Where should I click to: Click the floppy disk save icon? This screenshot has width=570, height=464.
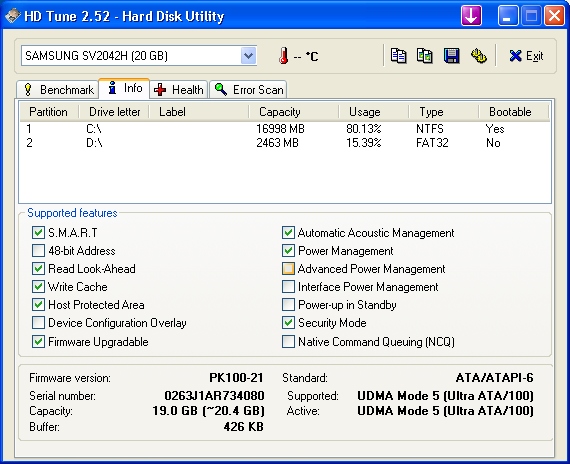pyautogui.click(x=451, y=56)
